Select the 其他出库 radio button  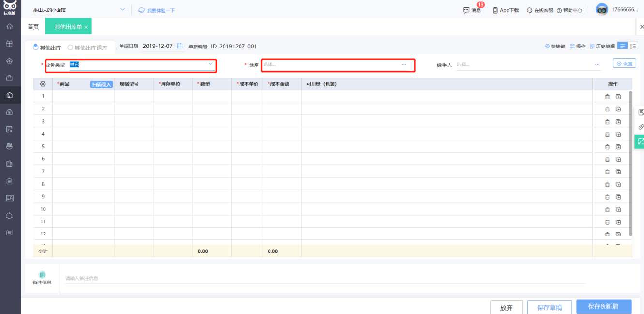36,47
